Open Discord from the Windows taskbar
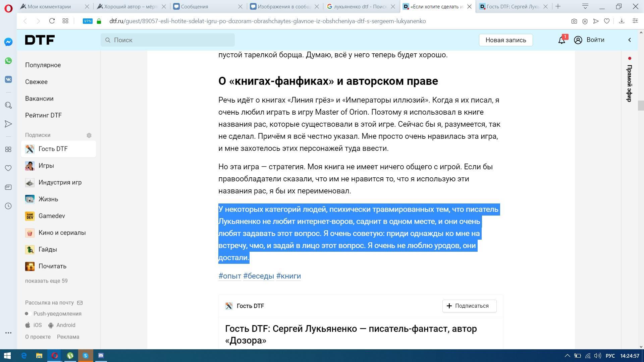This screenshot has height=362, width=644. click(101, 356)
